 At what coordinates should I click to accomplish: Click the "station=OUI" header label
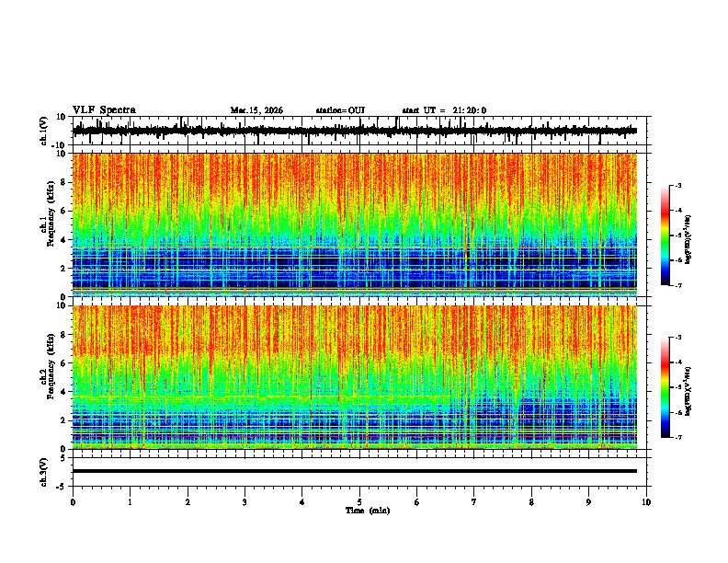pyautogui.click(x=340, y=110)
